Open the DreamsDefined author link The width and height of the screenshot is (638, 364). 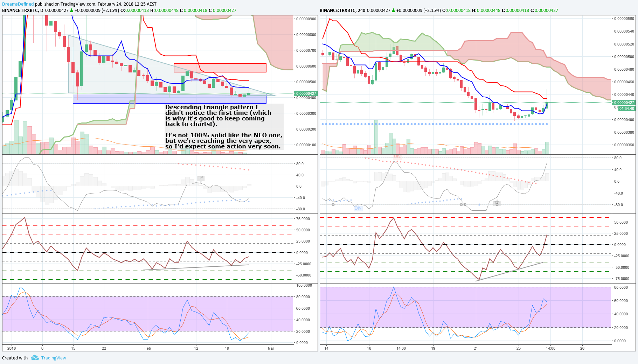tap(18, 4)
